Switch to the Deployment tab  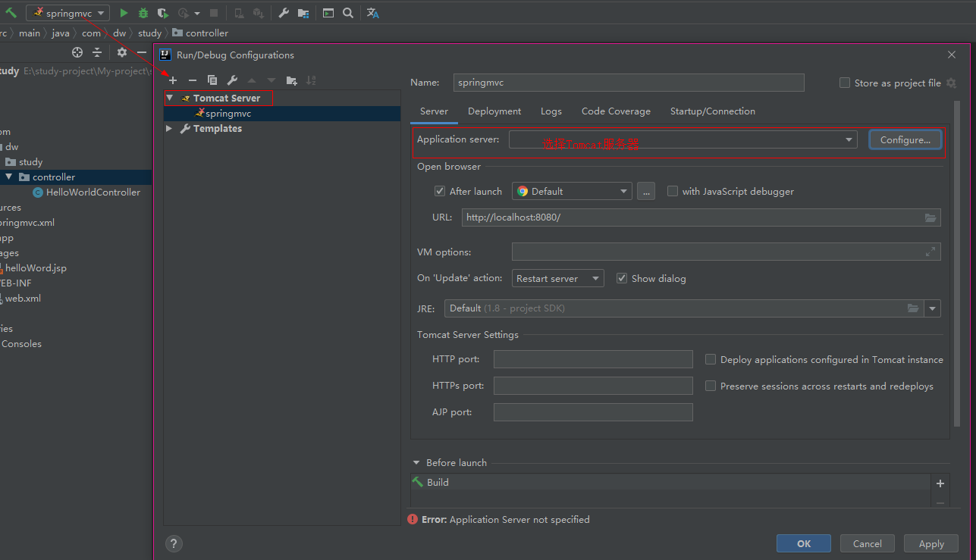click(494, 111)
